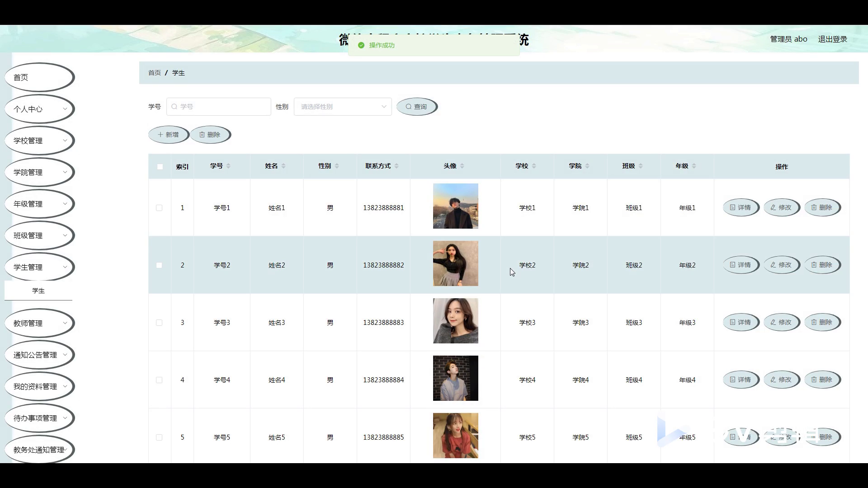Click the bulk 删除 button above table
This screenshot has height=488, width=868.
[210, 135]
